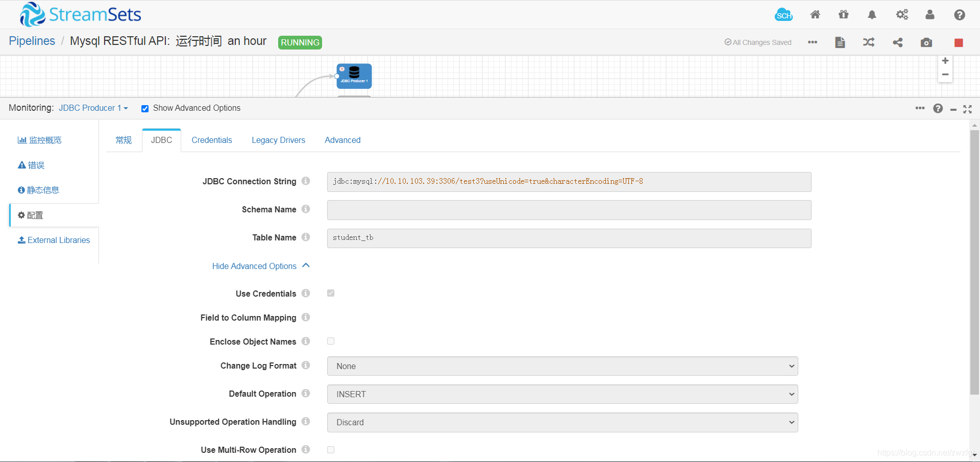Select the JDBC tab
This screenshot has width=980, height=462.
point(161,140)
